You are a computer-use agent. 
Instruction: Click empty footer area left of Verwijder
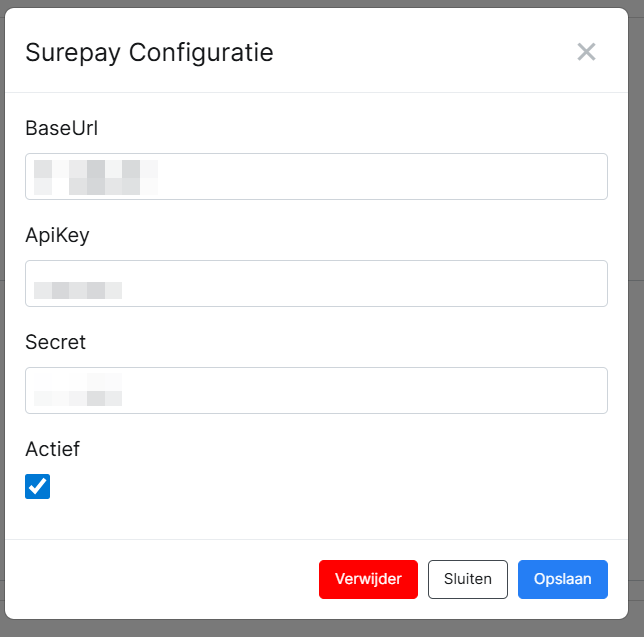[160, 579]
